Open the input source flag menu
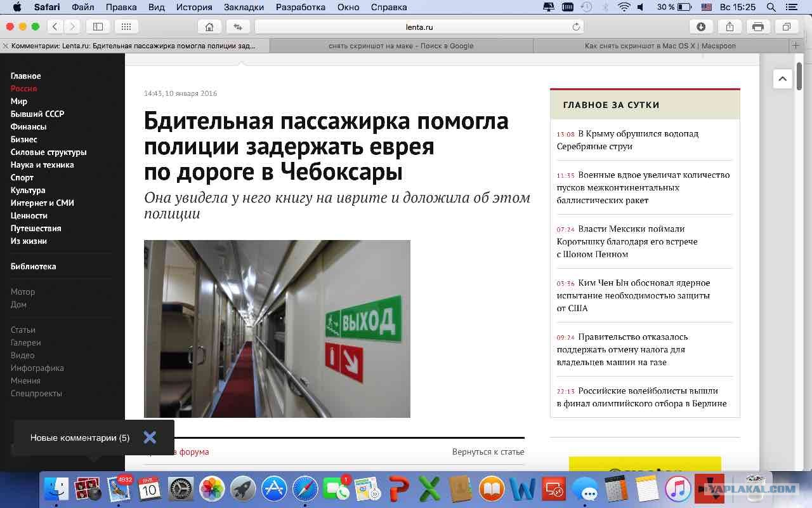 (x=706, y=7)
